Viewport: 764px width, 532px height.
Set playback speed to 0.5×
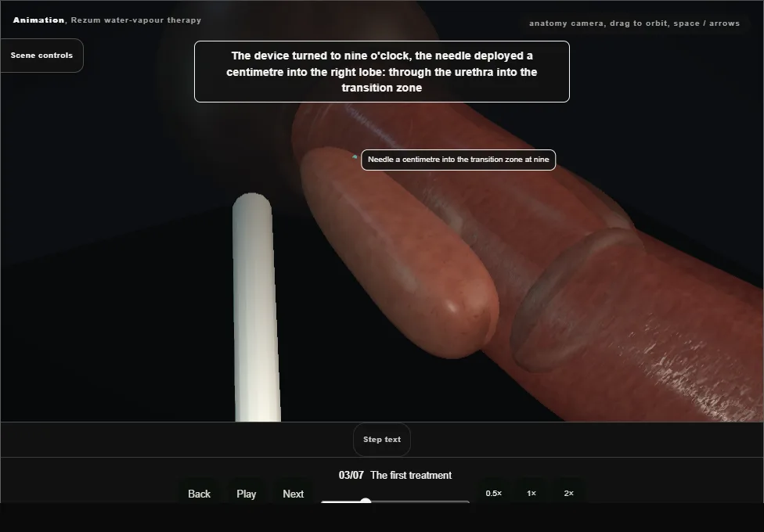pos(494,493)
